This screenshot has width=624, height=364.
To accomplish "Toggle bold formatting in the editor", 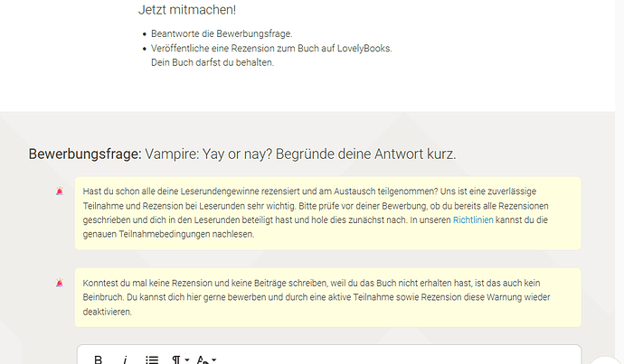I will click(x=98, y=359).
